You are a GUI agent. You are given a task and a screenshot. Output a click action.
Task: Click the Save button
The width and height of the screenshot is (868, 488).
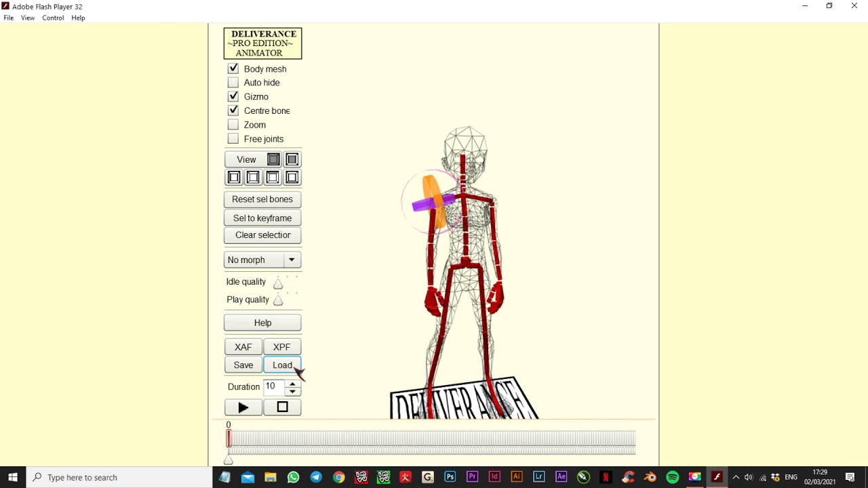(243, 365)
